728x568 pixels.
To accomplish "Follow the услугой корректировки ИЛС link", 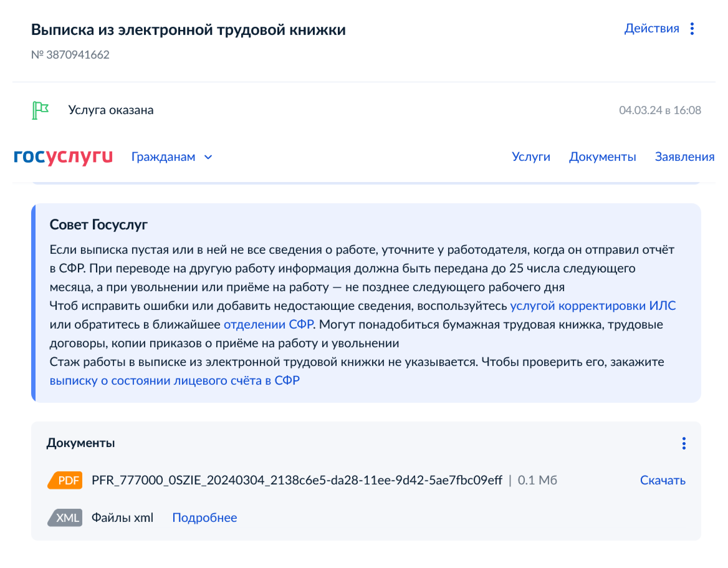I will [x=593, y=306].
